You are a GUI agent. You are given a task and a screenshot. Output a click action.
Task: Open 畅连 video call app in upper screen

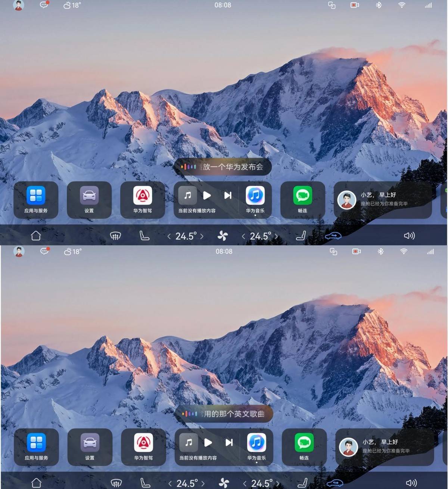[x=302, y=200]
